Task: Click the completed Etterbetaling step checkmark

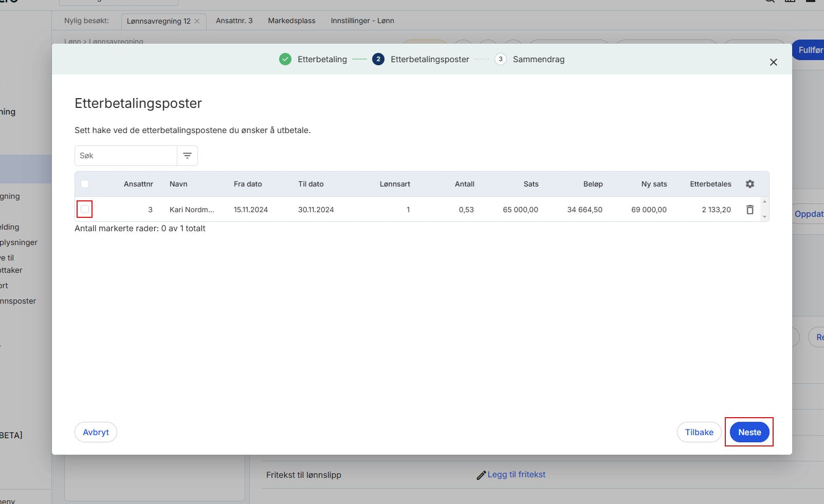Action: pyautogui.click(x=285, y=59)
